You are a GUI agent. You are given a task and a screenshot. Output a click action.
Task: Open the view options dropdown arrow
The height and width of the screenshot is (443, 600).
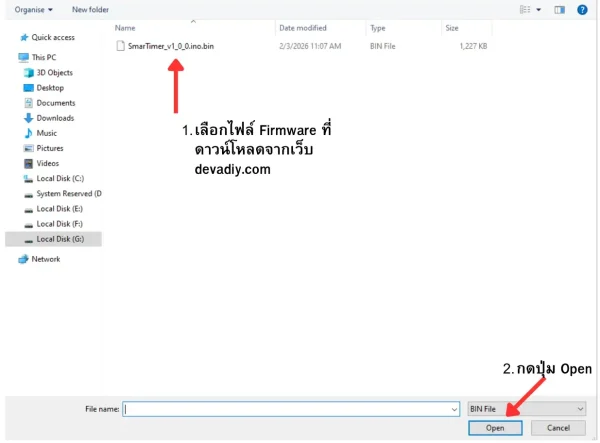pos(538,10)
